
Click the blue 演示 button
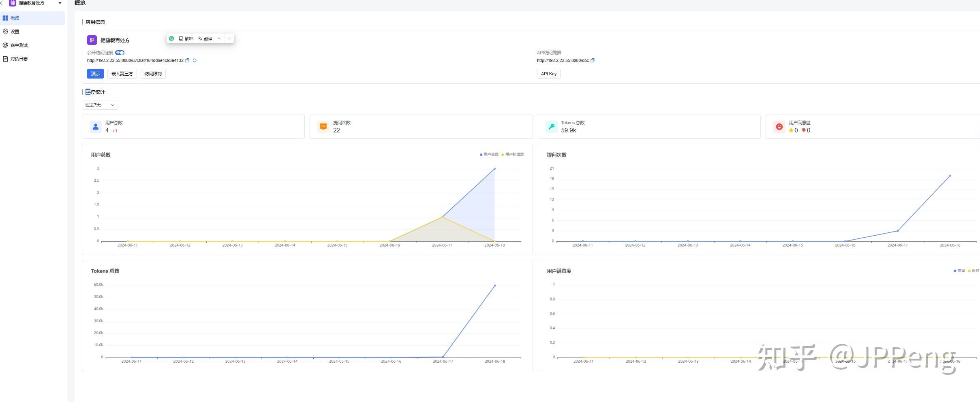[95, 74]
